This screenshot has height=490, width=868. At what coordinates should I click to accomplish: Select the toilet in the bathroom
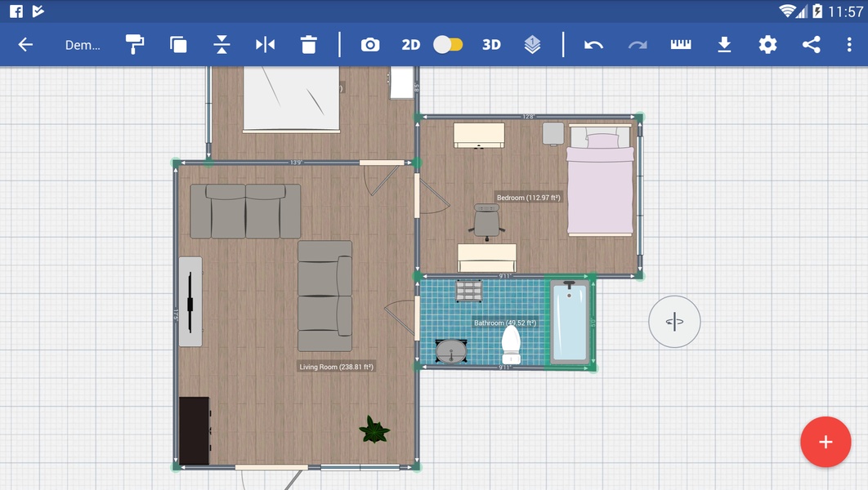pyautogui.click(x=510, y=345)
